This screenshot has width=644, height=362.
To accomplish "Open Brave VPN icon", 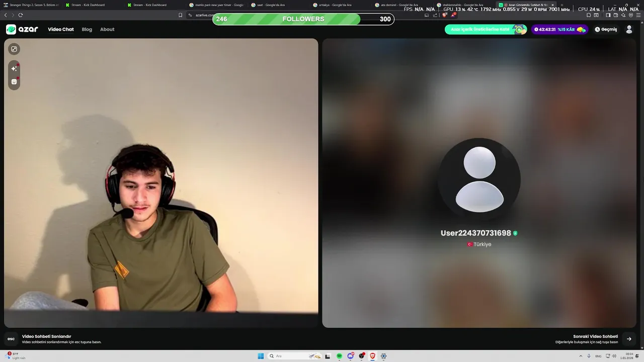I will click(x=631, y=15).
